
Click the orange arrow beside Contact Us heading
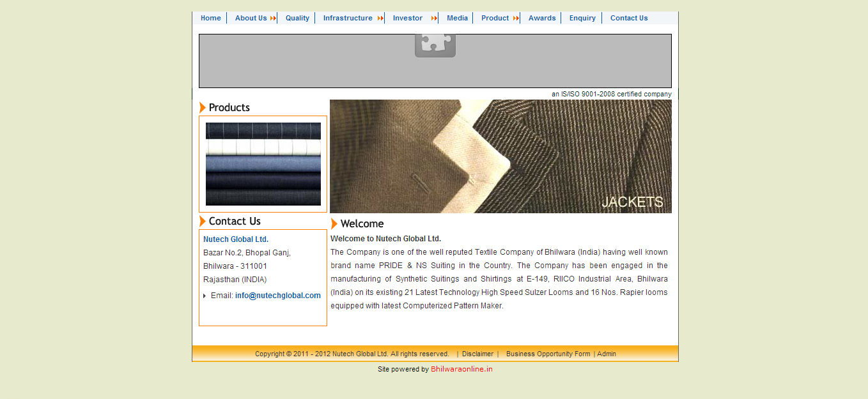pos(203,221)
